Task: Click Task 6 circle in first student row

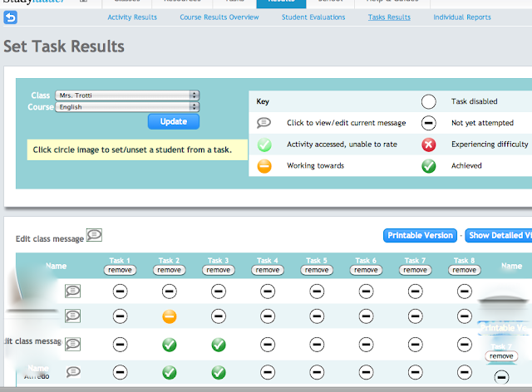Action: (366, 292)
